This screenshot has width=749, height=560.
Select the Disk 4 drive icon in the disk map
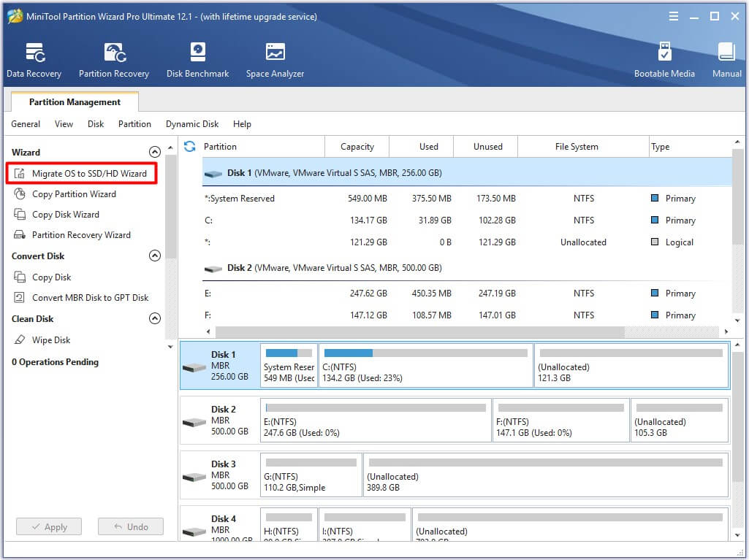(x=194, y=532)
